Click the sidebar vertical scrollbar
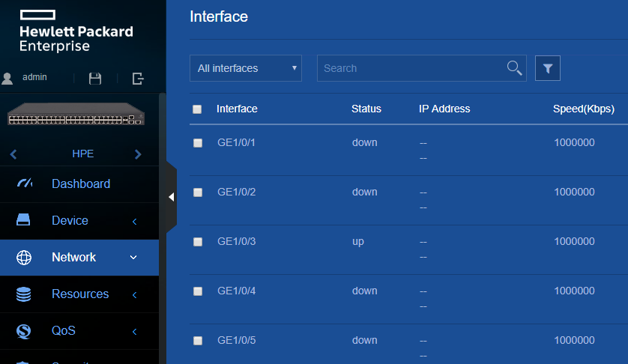The image size is (628, 364). (162, 228)
